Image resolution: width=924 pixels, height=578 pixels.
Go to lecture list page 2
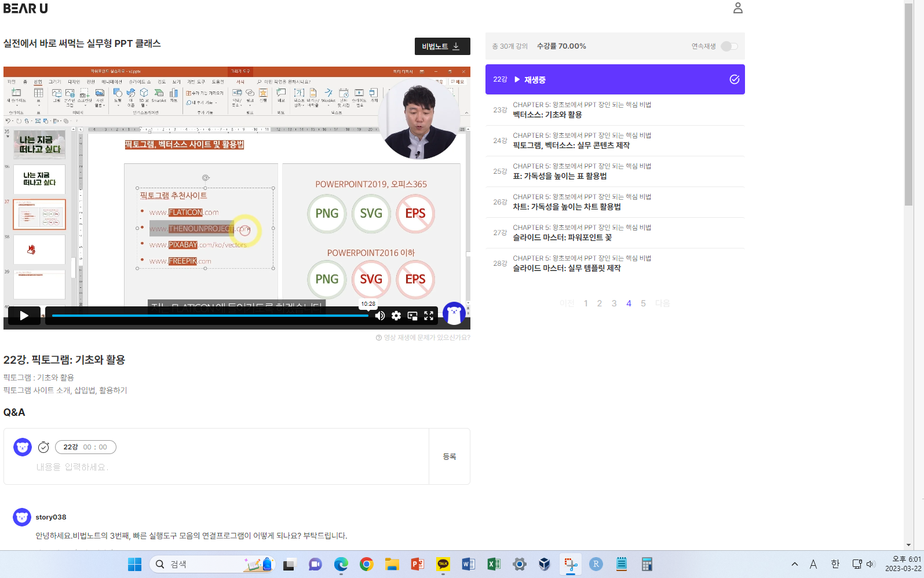click(x=600, y=303)
